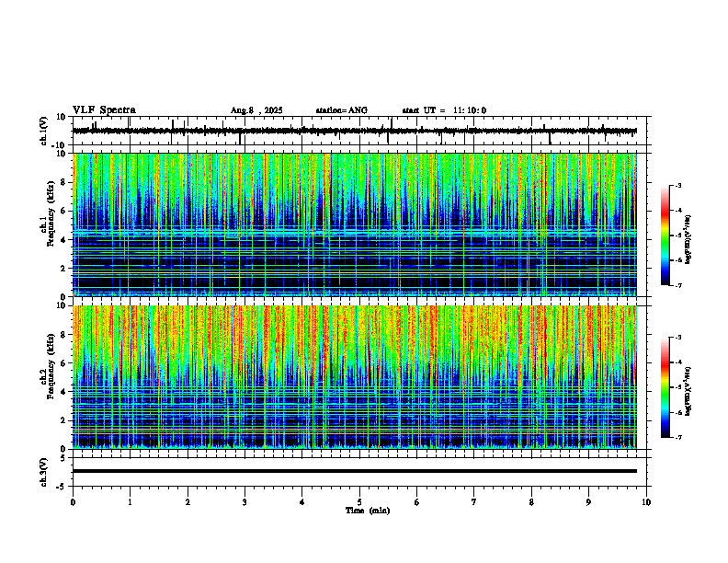Click the time axis tick label "8"

click(x=531, y=502)
